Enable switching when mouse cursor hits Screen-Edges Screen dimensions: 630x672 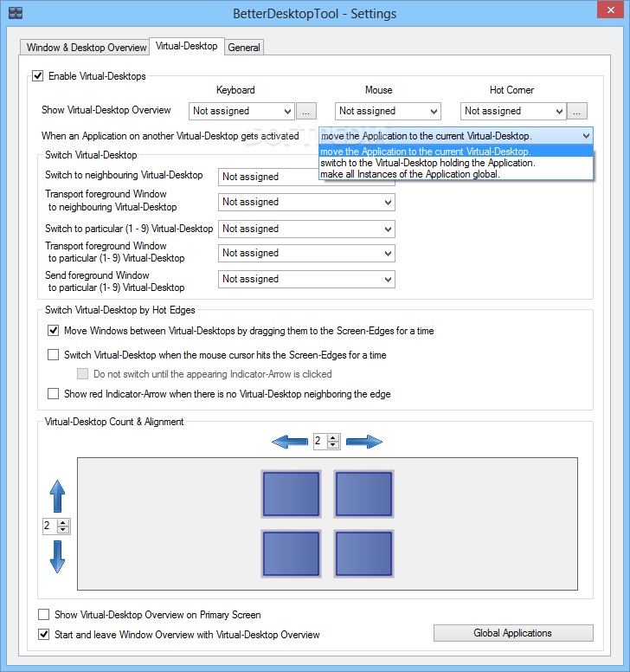click(53, 355)
